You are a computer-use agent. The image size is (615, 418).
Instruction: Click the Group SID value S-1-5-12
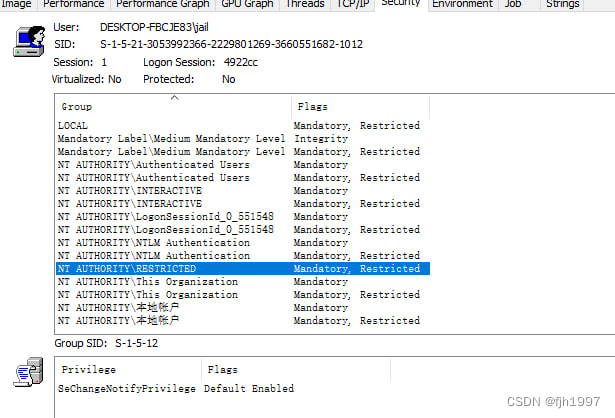[136, 343]
